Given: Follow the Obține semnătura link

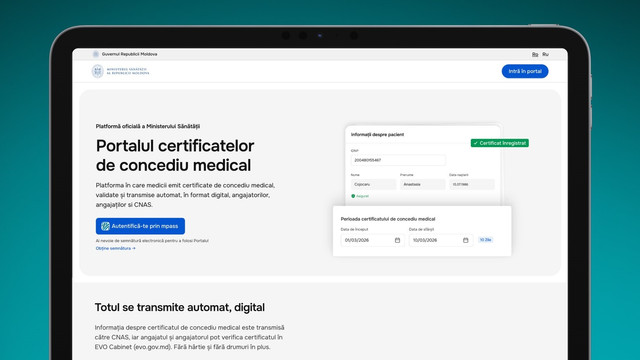Looking at the screenshot, I should [x=116, y=248].
